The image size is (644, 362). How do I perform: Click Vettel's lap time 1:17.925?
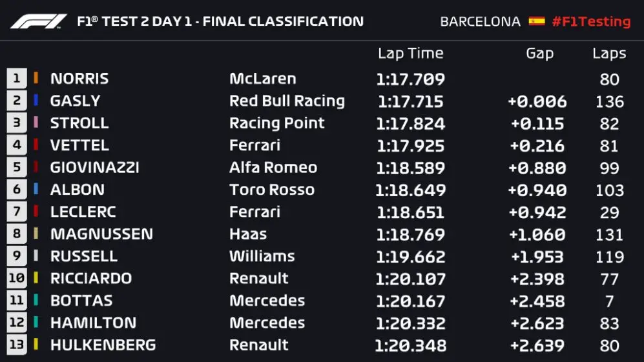(410, 145)
